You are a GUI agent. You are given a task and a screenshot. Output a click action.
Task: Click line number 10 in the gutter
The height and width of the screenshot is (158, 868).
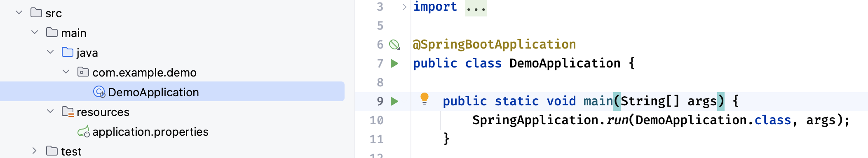pos(376,120)
